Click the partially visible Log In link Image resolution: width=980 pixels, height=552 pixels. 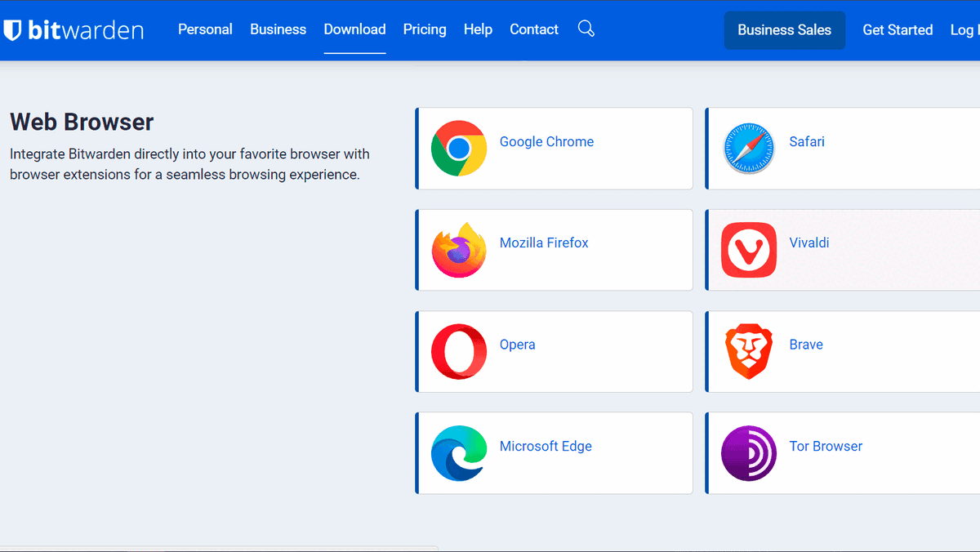pyautogui.click(x=965, y=30)
